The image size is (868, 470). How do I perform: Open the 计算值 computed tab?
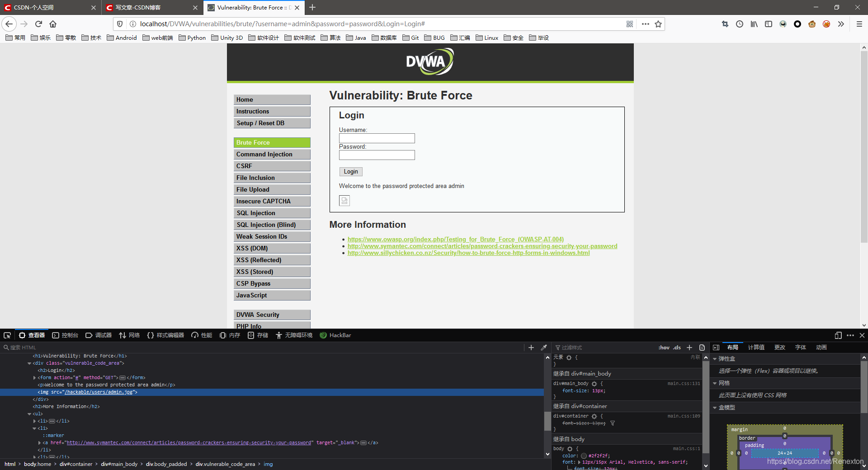click(756, 348)
